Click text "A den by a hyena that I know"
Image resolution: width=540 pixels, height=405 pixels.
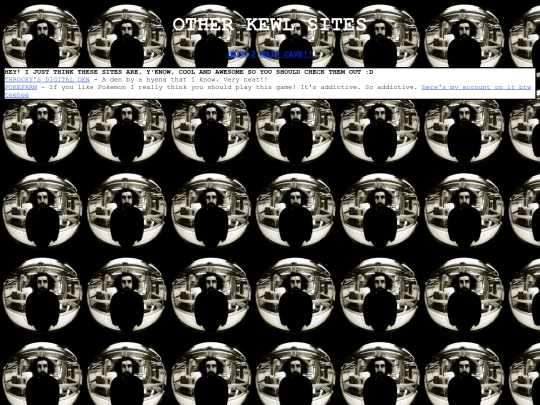pos(159,80)
